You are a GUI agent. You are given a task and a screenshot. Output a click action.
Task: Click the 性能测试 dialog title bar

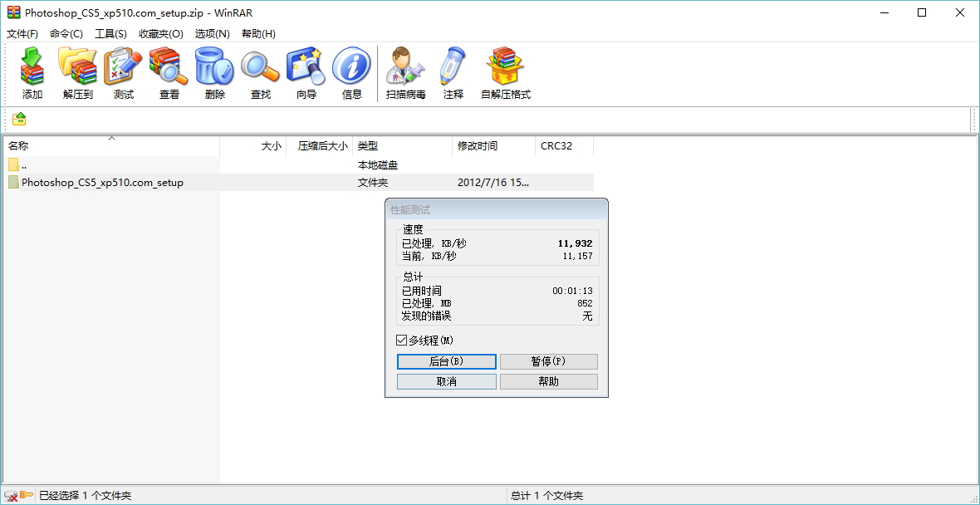(497, 210)
